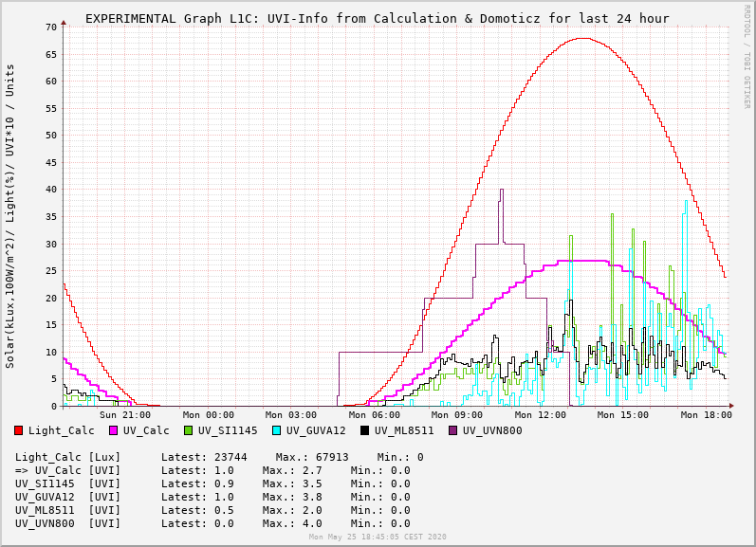This screenshot has height=547, width=756.
Task: Pick the purple UV_UVN800 legend swatch
Action: 453,430
